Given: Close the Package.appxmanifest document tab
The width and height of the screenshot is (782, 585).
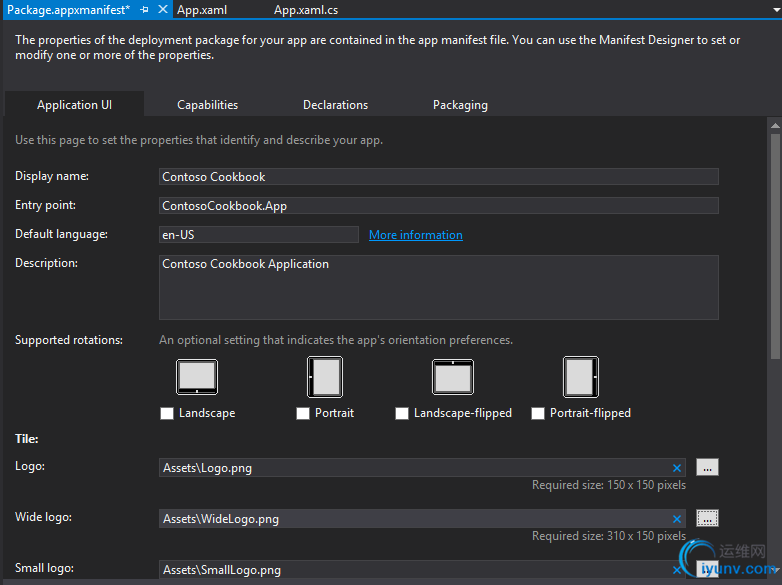Looking at the screenshot, I should click(163, 9).
